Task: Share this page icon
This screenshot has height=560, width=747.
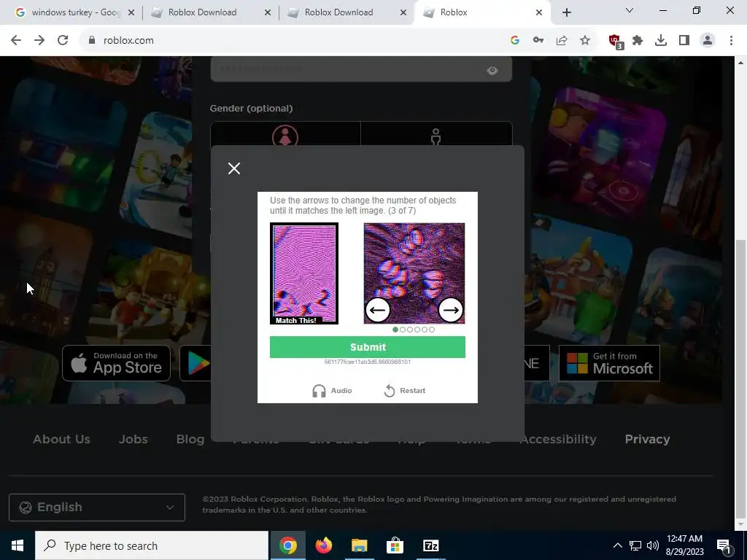Action: (x=562, y=41)
